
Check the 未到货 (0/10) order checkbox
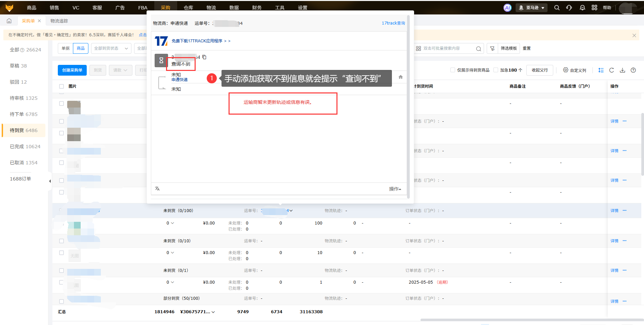[62, 241]
